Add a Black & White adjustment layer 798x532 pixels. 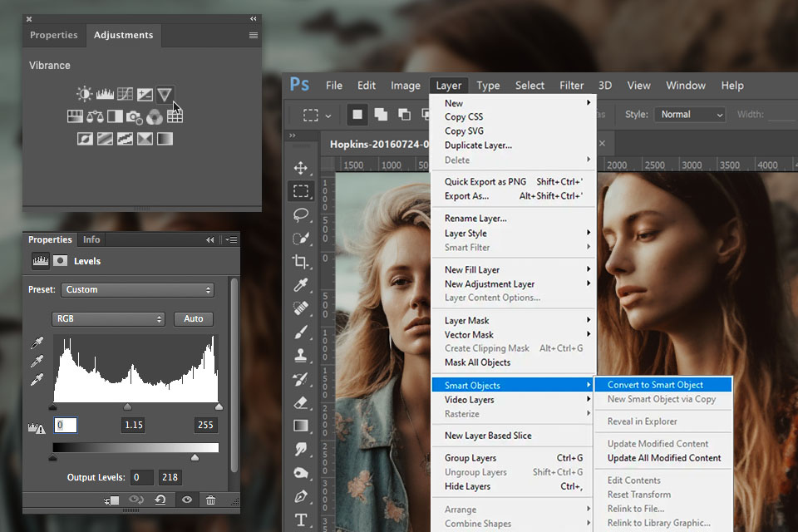(x=115, y=116)
